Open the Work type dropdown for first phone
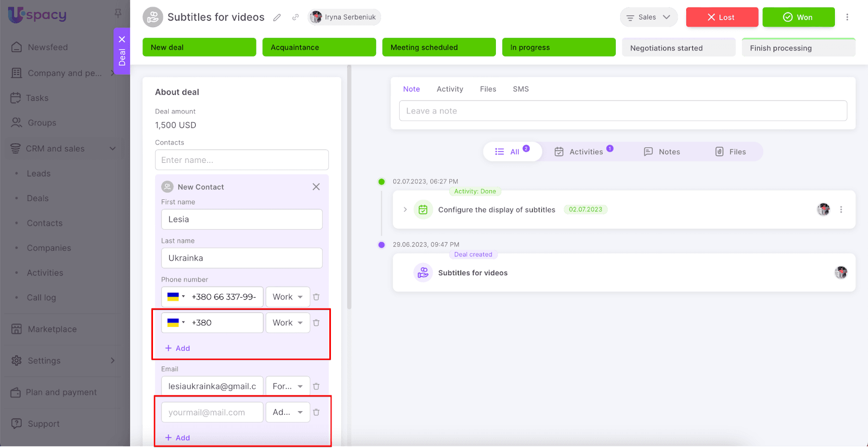This screenshot has height=448, width=868. 288,297
